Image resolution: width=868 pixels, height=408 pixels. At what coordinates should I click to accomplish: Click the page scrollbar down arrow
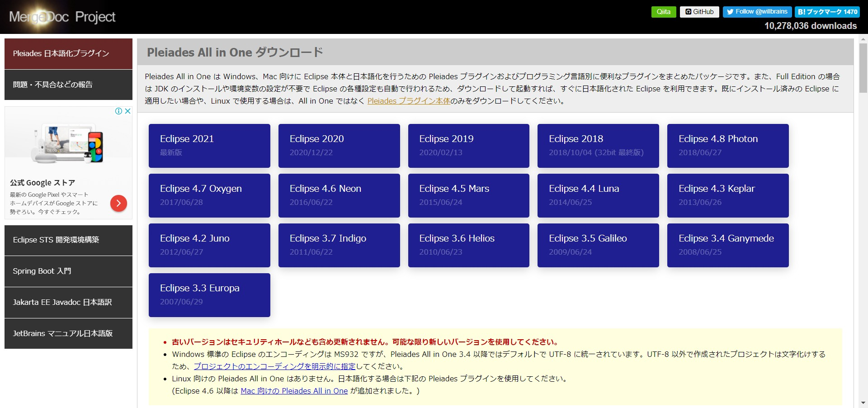[x=863, y=403]
